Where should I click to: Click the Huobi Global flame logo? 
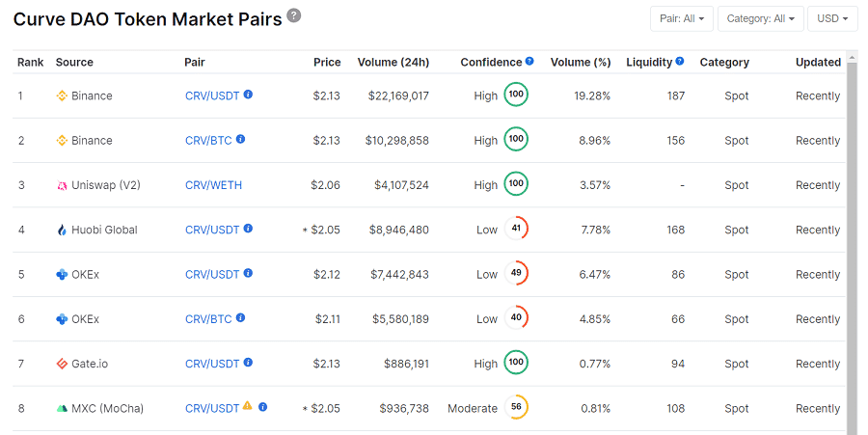(x=62, y=230)
